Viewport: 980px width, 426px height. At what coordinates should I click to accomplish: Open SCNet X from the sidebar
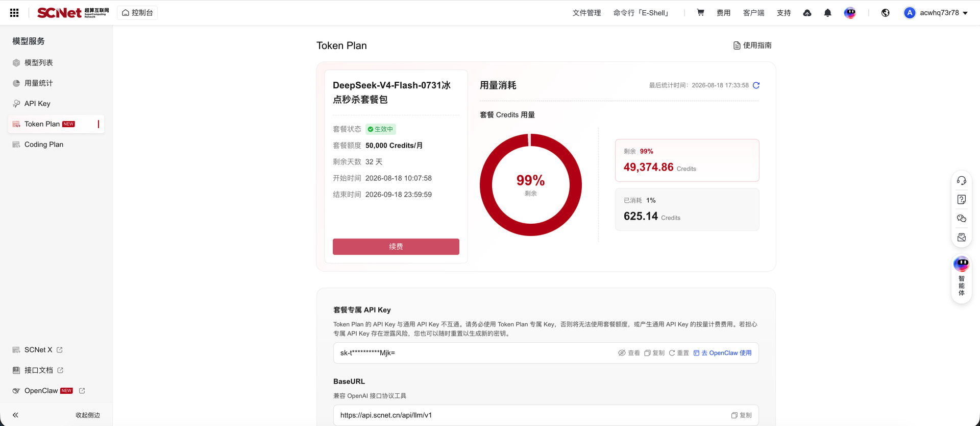coord(38,350)
